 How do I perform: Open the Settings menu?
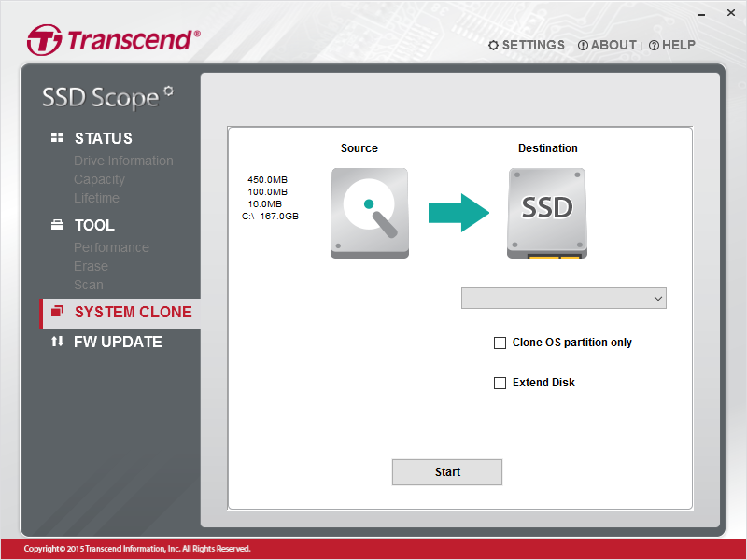point(527,45)
